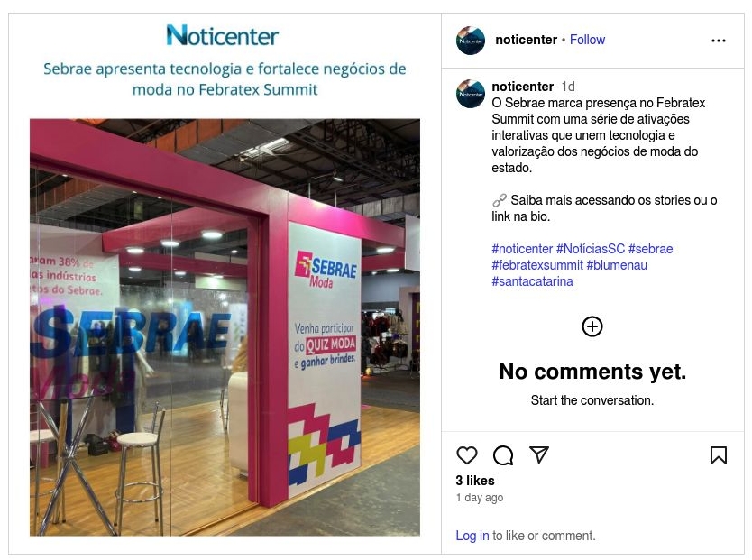Open the #febratexsummit hashtag
The image size is (752, 560).
coord(537,265)
